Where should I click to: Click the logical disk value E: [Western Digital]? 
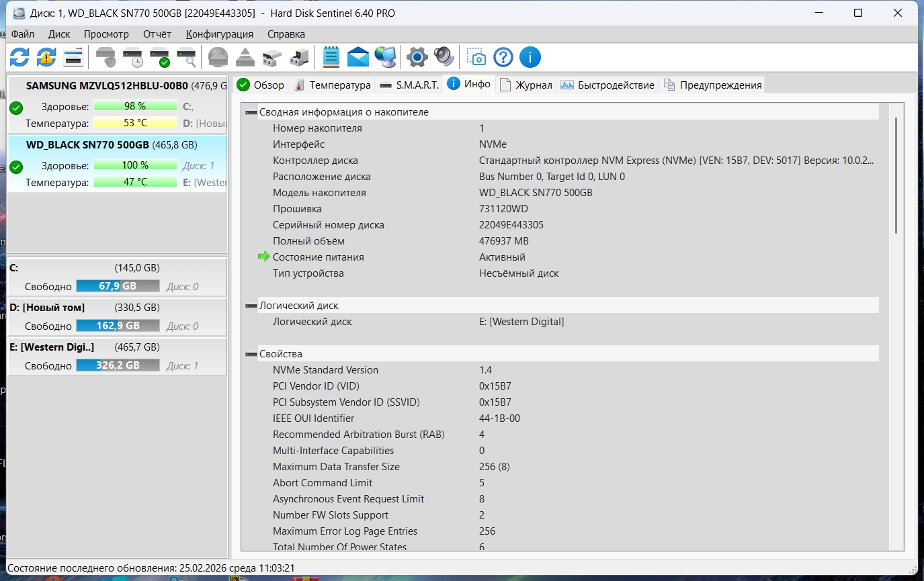pyautogui.click(x=521, y=322)
